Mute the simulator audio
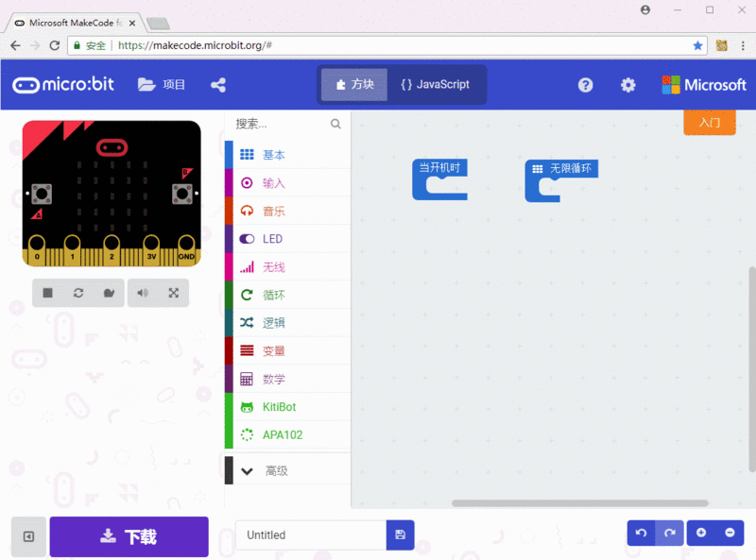 tap(143, 293)
